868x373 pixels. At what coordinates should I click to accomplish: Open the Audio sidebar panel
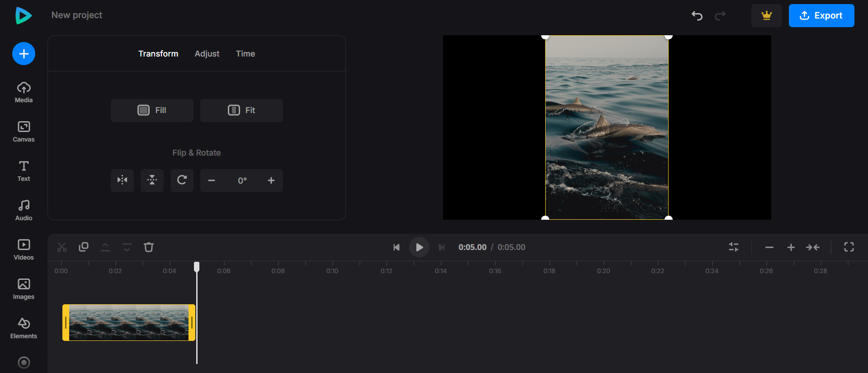(24, 211)
